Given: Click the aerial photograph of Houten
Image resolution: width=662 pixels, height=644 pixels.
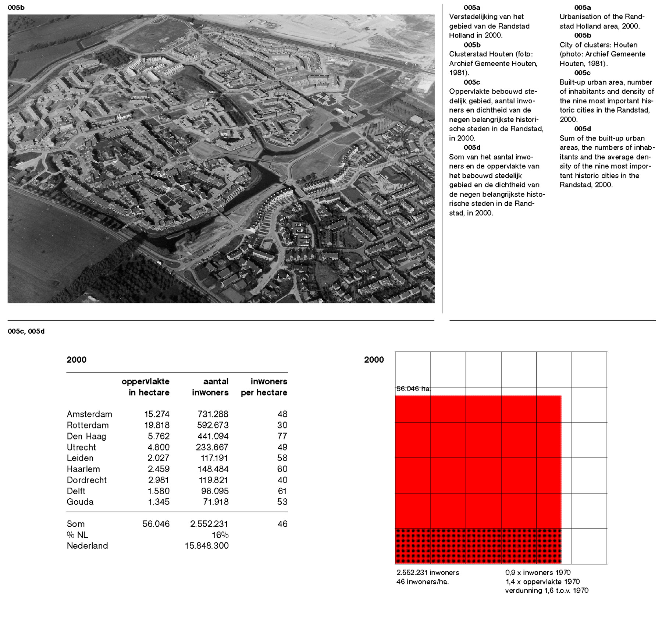Looking at the screenshot, I should point(221,159).
